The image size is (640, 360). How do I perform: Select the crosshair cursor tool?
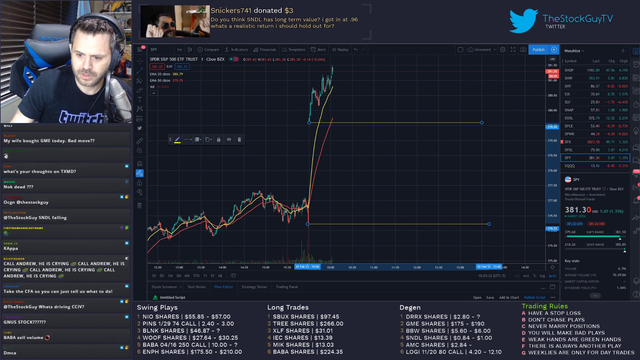click(x=140, y=61)
